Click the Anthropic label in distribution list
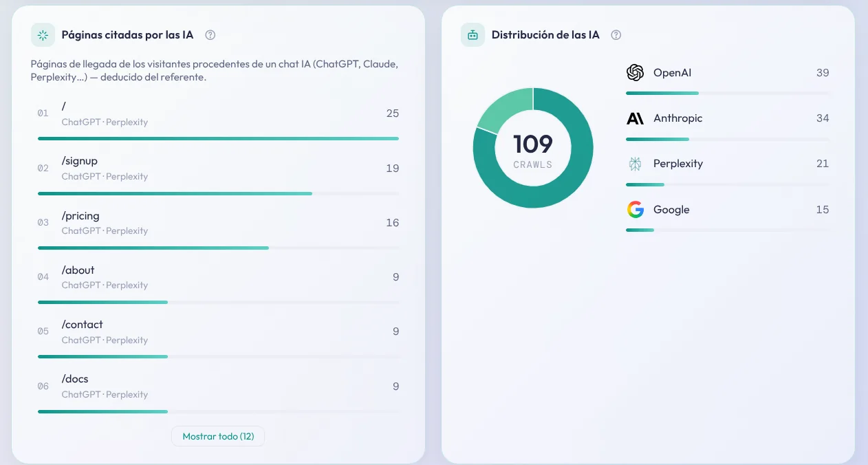Image resolution: width=868 pixels, height=465 pixels. (678, 118)
